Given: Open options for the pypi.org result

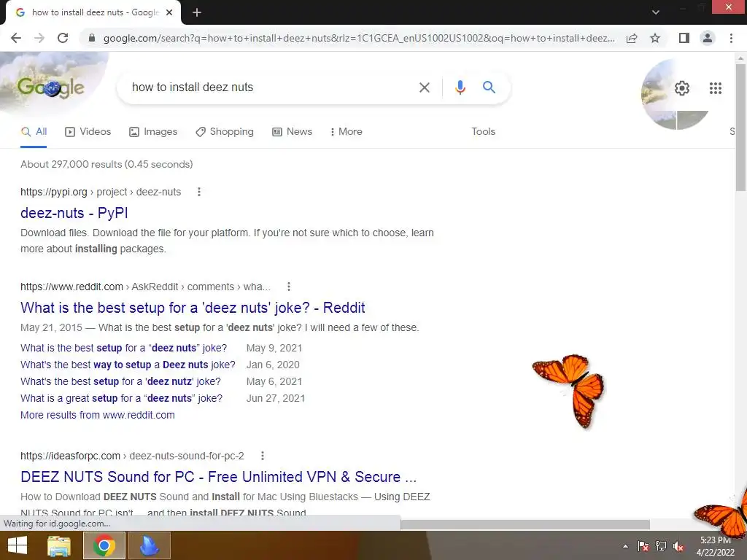Looking at the screenshot, I should click(199, 192).
